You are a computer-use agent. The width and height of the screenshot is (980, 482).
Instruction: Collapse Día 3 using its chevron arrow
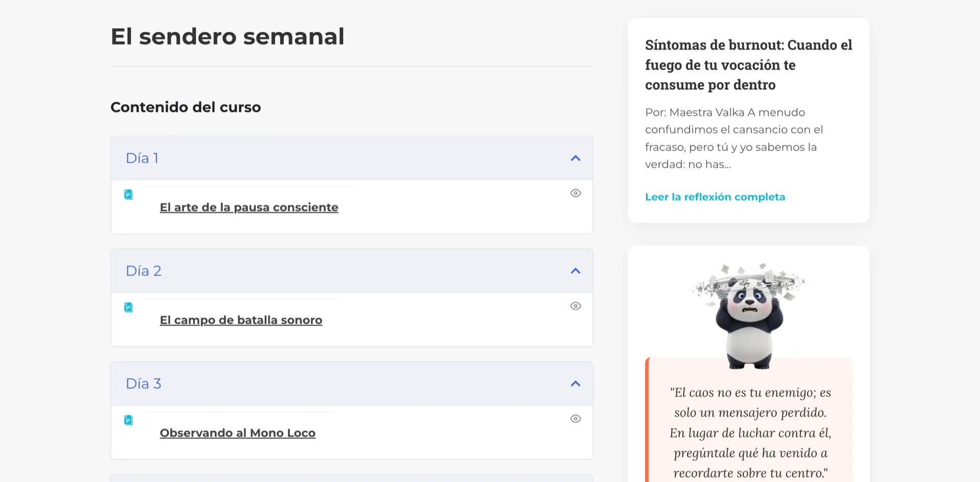tap(575, 384)
